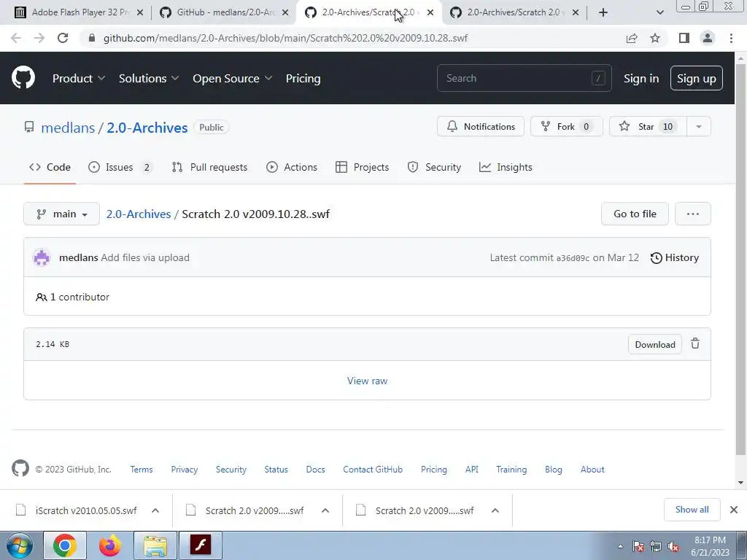Open the main branch selector dropdown

click(x=61, y=214)
